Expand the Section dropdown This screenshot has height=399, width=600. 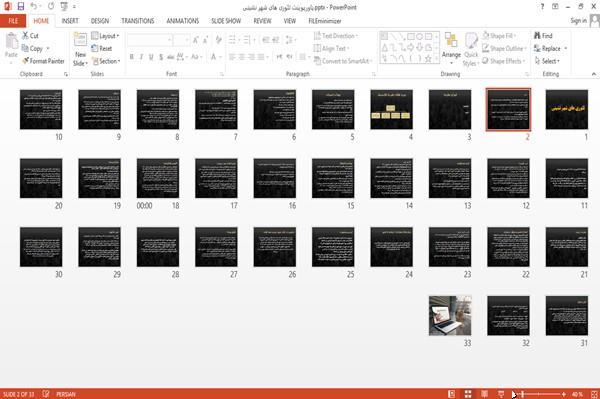point(106,61)
